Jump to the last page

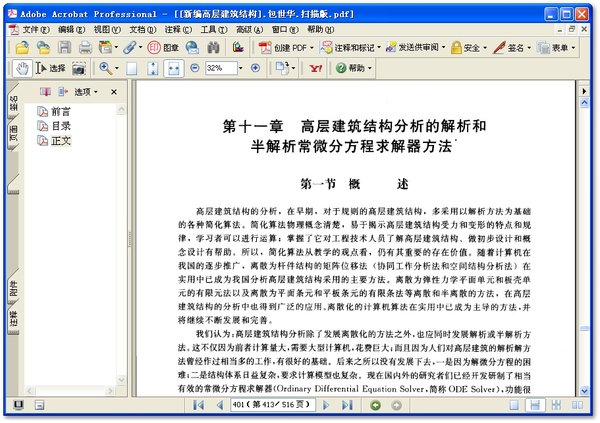point(347,405)
